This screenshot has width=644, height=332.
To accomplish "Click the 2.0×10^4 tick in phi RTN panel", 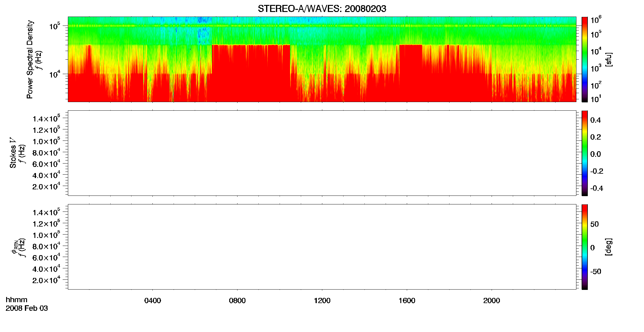I will (46, 280).
